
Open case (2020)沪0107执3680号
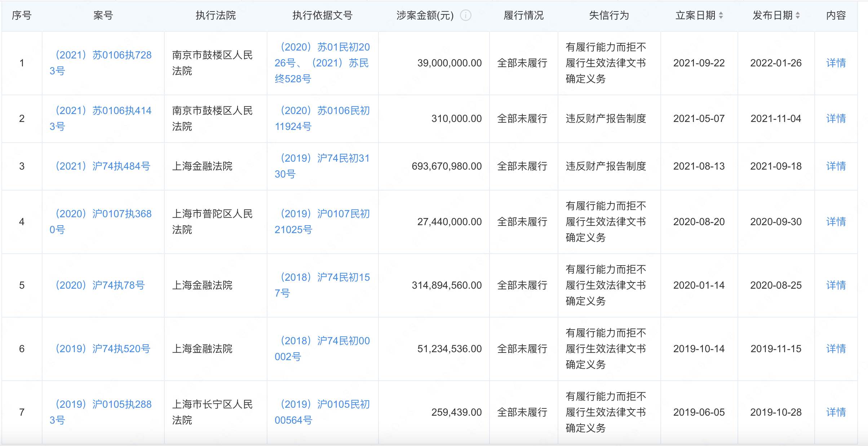[101, 222]
